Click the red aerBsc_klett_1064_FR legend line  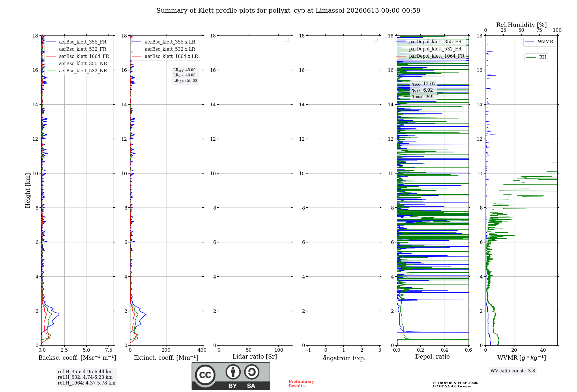tap(51, 56)
